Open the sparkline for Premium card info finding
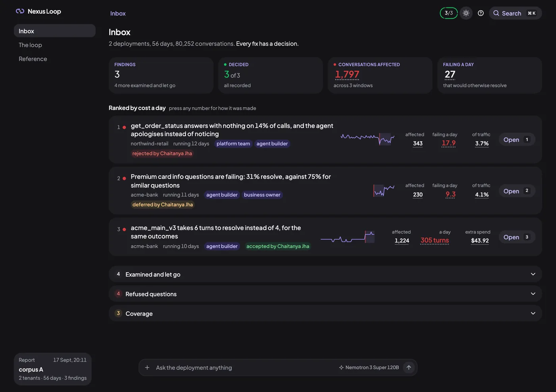Screen dimensions: 556x392 [384, 190]
